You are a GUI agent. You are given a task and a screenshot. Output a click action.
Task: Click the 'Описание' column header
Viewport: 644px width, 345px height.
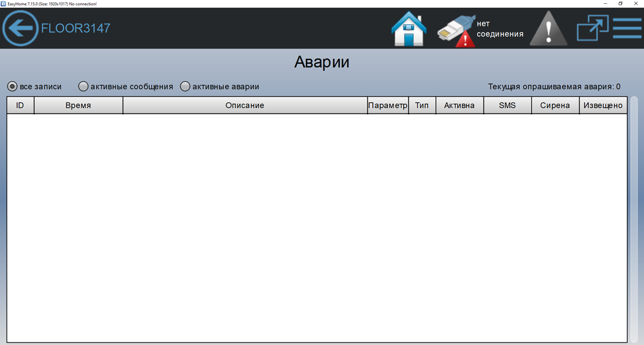pyautogui.click(x=244, y=105)
